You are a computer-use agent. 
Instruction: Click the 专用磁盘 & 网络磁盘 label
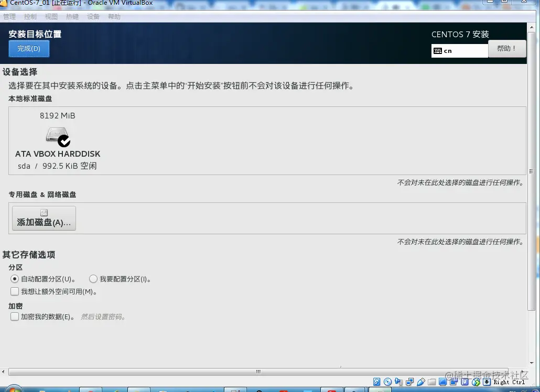coord(42,195)
